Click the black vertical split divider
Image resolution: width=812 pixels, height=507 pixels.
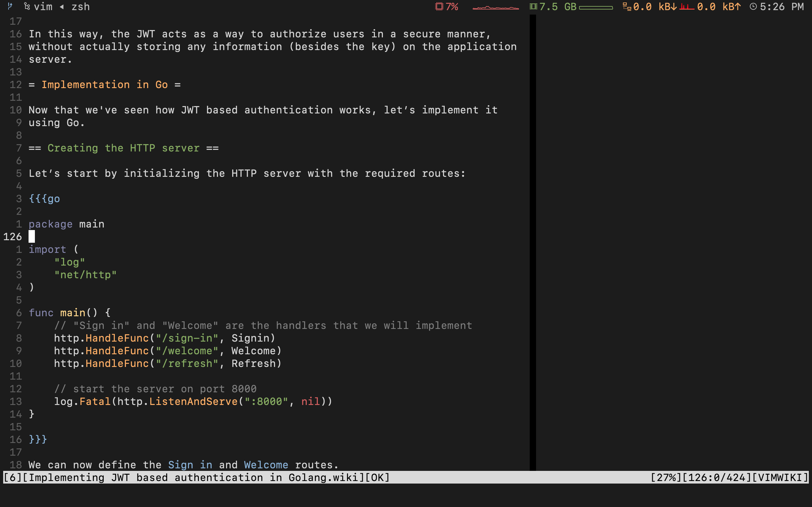tap(533, 241)
